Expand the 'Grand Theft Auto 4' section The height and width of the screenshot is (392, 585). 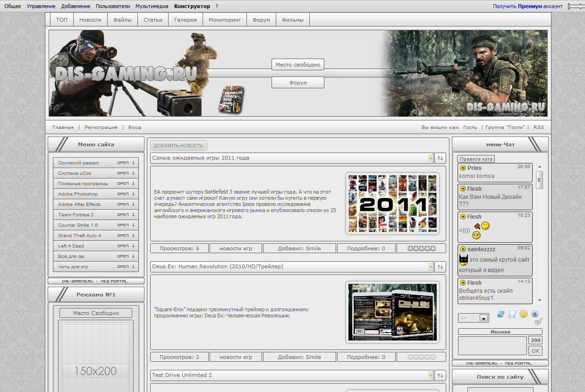[x=96, y=236]
